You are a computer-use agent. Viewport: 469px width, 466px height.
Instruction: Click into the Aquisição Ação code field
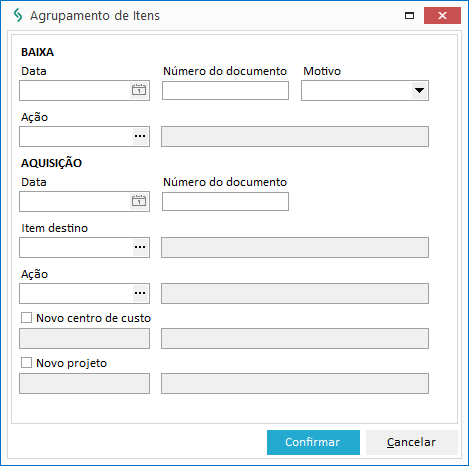(x=76, y=293)
